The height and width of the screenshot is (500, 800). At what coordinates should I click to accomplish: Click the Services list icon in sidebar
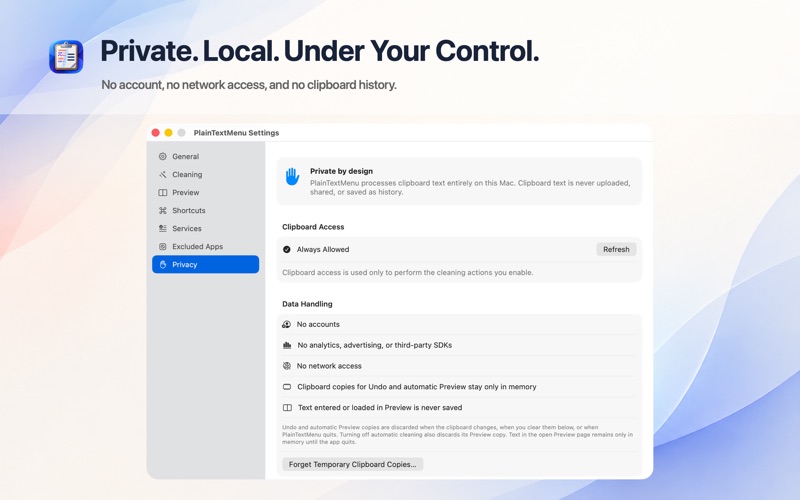click(163, 229)
